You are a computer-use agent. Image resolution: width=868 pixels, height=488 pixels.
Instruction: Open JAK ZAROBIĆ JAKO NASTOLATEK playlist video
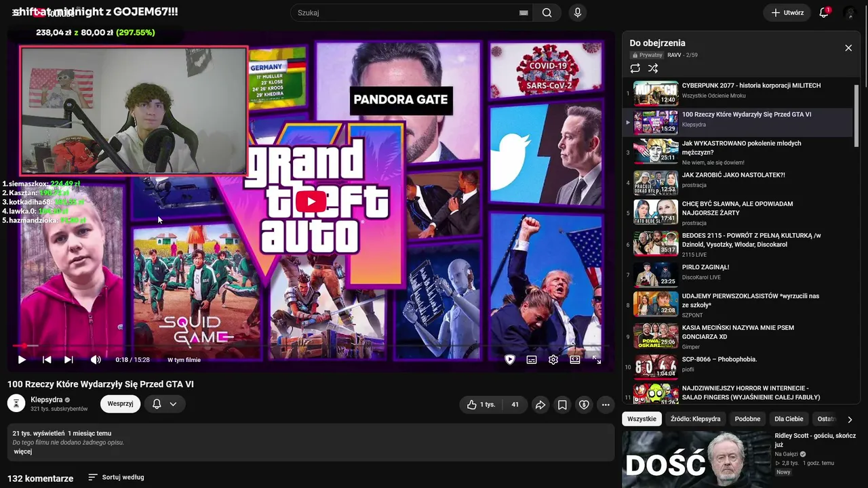pyautogui.click(x=738, y=182)
